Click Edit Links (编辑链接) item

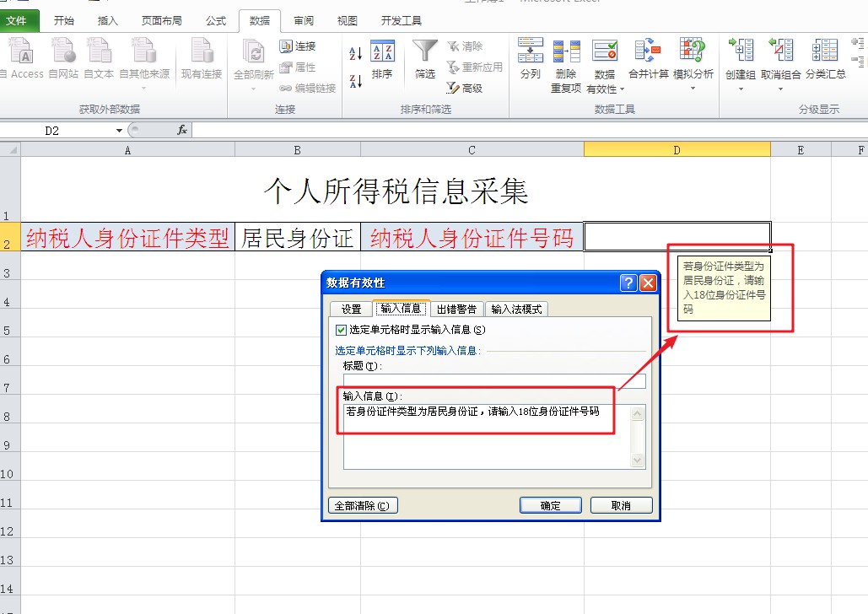[x=308, y=88]
